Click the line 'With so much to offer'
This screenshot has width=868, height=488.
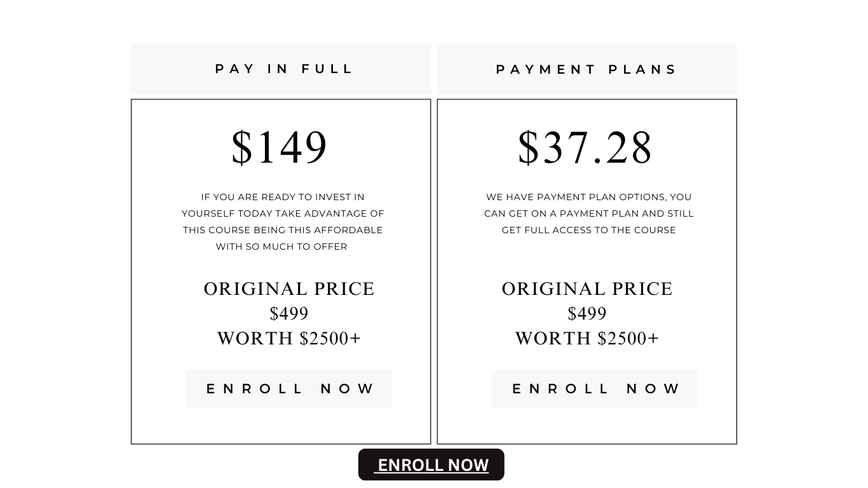(x=281, y=247)
